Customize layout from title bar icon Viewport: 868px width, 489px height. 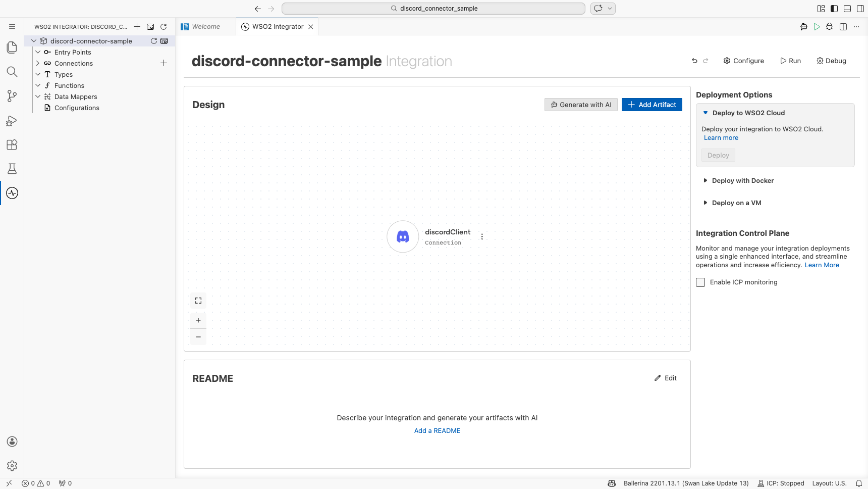821,9
